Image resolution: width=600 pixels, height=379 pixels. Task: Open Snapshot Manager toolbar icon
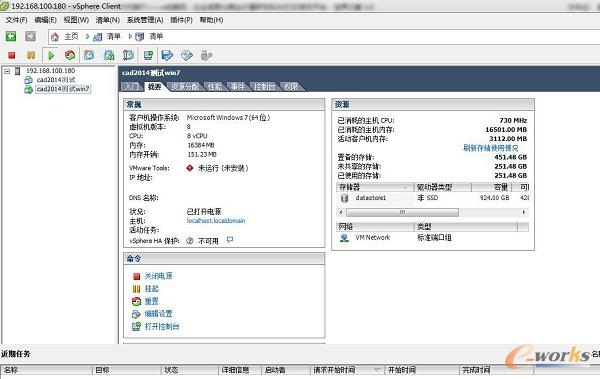(129, 56)
